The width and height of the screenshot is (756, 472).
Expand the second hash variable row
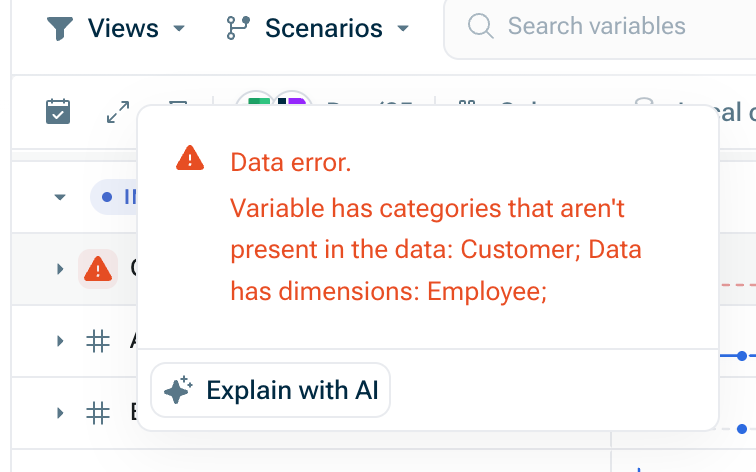pos(60,341)
